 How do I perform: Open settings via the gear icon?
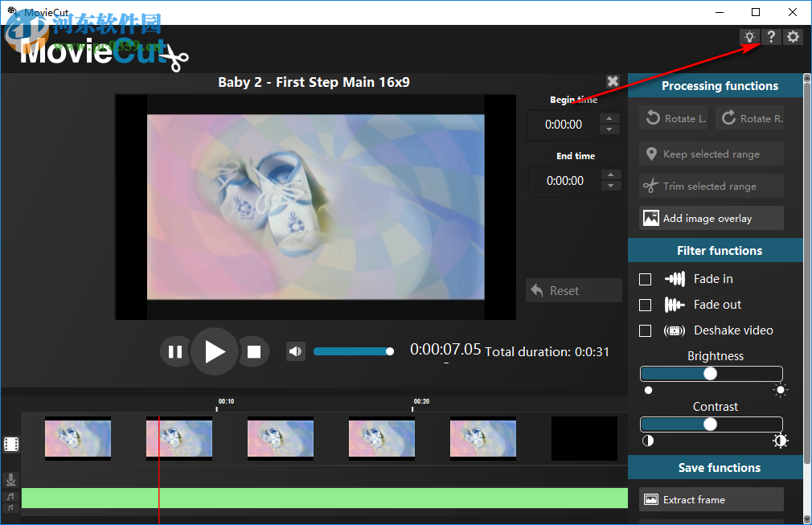(793, 36)
